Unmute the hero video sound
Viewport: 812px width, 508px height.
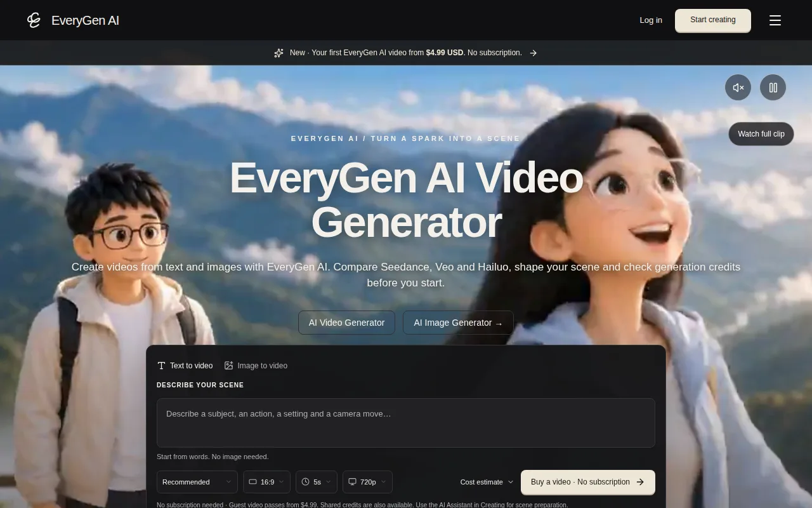point(738,88)
